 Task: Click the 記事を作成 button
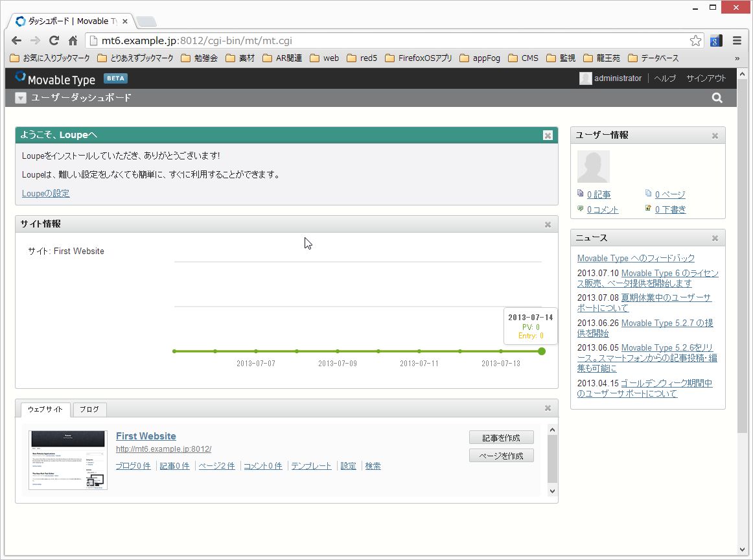click(502, 437)
